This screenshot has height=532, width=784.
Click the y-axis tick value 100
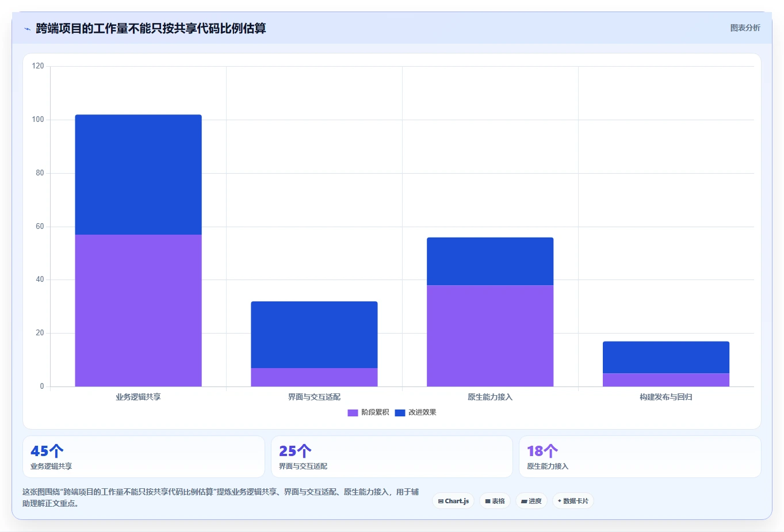point(38,120)
